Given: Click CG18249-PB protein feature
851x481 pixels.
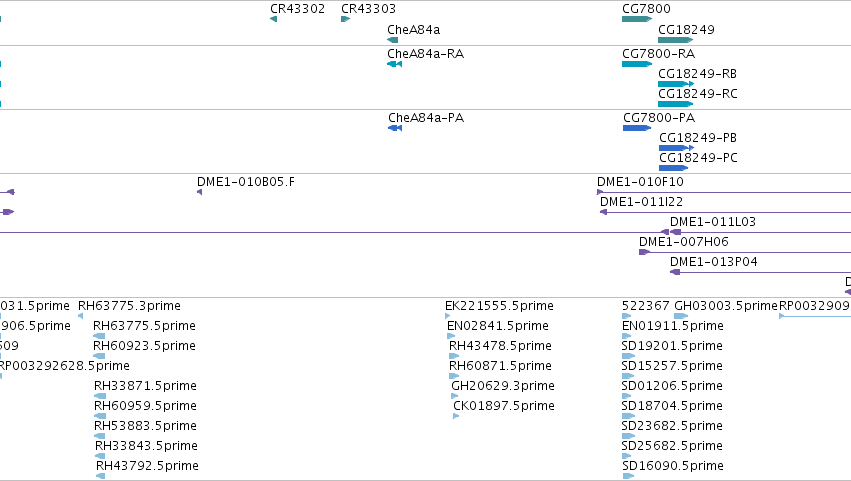Looking at the screenshot, I should pyautogui.click(x=676, y=148).
